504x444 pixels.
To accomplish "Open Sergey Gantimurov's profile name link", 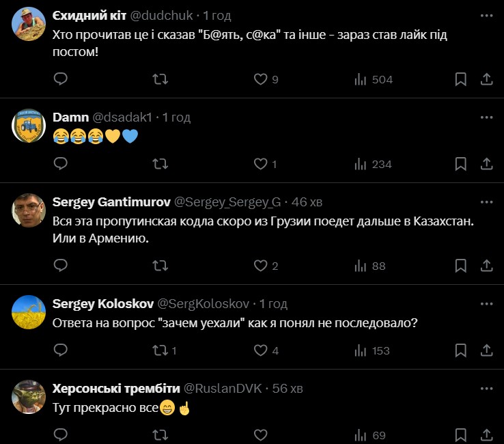I will click(x=111, y=202).
